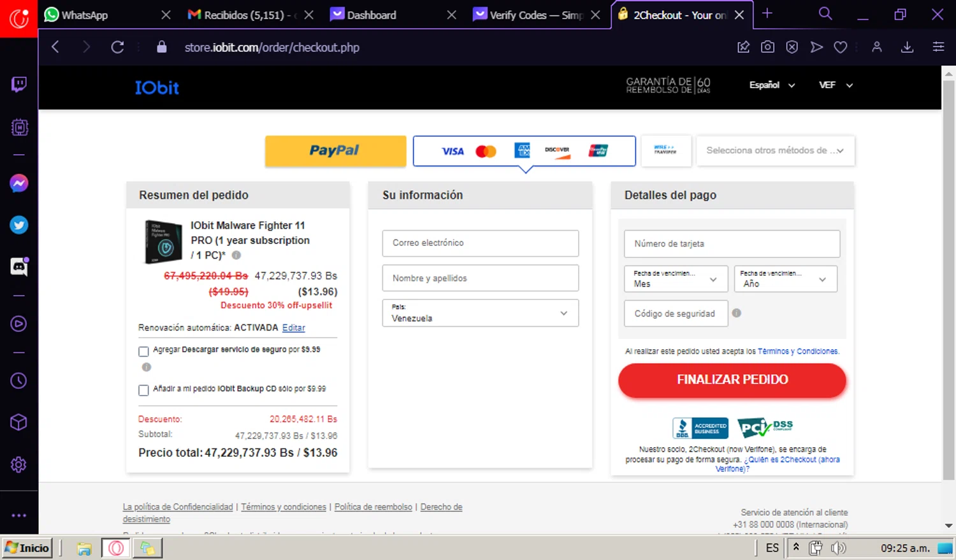Image resolution: width=956 pixels, height=560 pixels.
Task: Click the Código de seguridad field
Action: click(x=676, y=313)
